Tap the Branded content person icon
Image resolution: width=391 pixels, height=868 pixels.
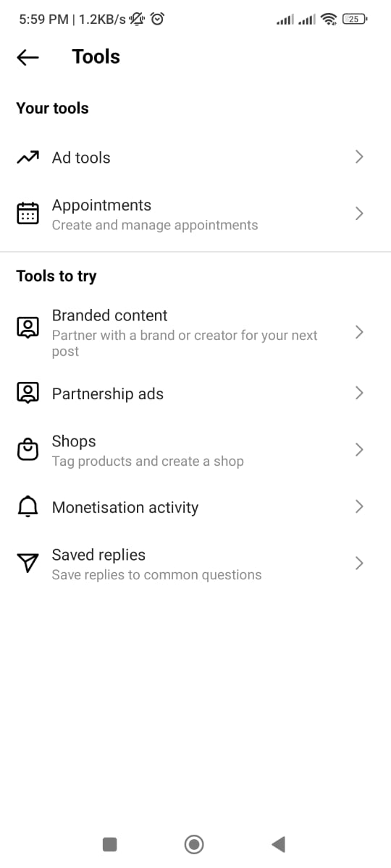coord(28,328)
